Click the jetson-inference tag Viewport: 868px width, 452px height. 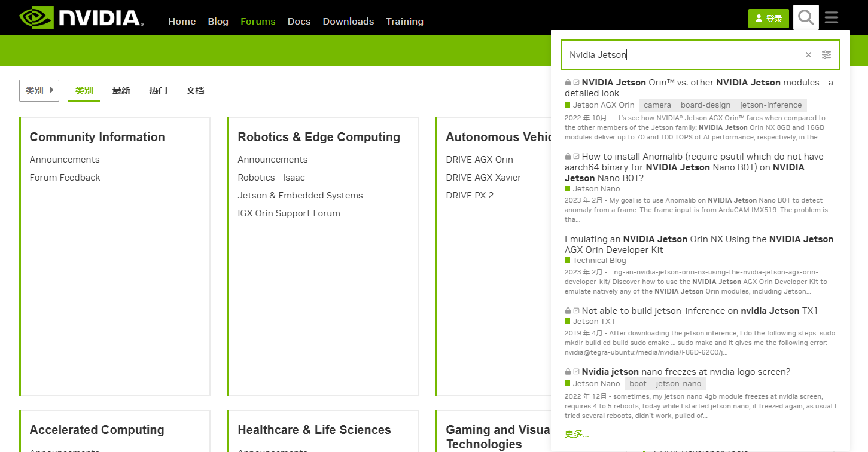[x=771, y=105]
